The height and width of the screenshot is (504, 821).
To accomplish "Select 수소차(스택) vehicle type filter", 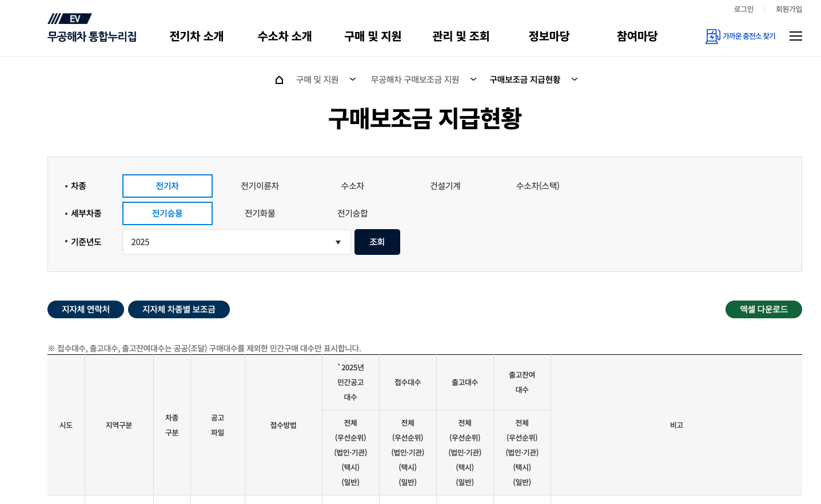I will (x=537, y=186).
